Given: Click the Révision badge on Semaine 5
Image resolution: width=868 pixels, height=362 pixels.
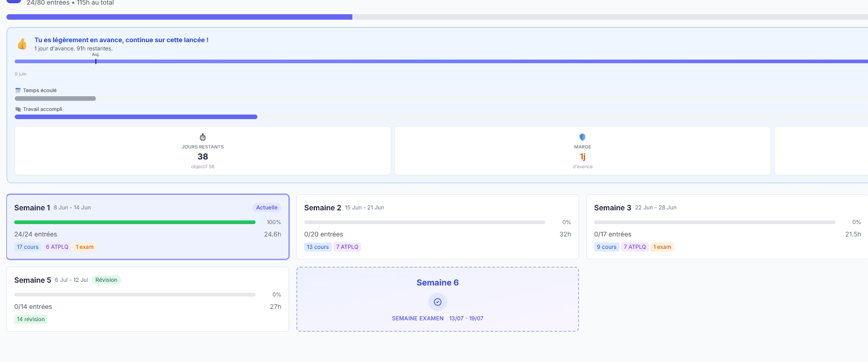Looking at the screenshot, I should pos(106,280).
